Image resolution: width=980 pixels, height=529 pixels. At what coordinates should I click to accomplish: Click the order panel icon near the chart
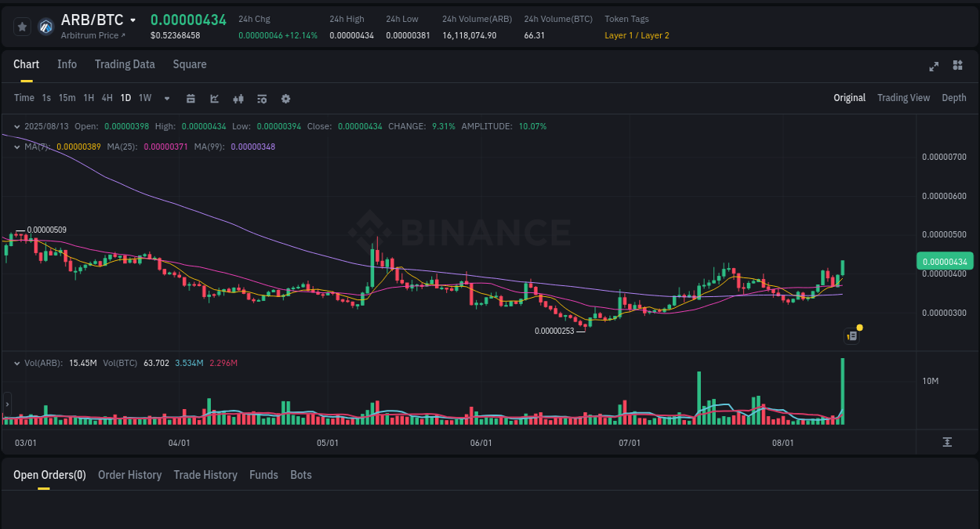[x=852, y=335]
